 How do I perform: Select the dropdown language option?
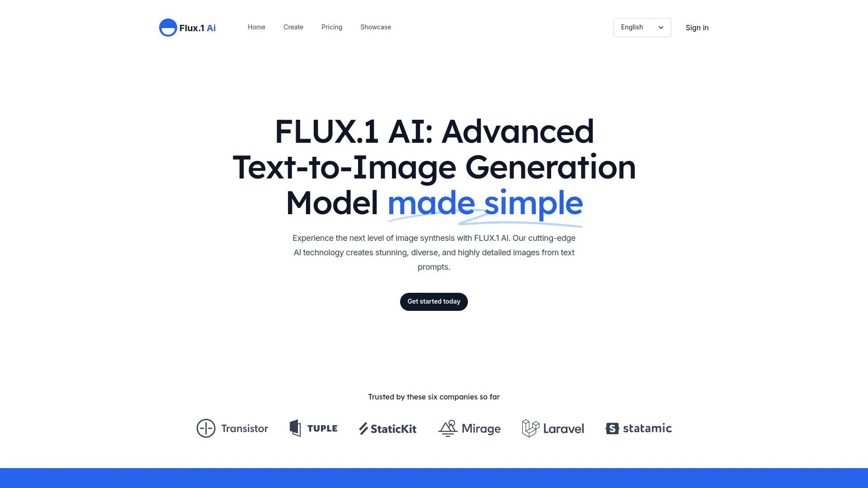pyautogui.click(x=642, y=27)
